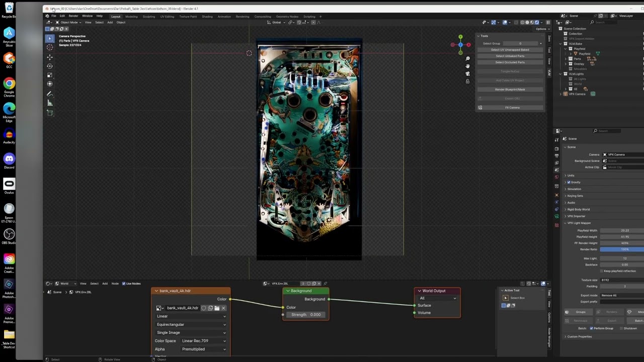Adjust the Render Ratio slider
This screenshot has width=644, height=362.
click(622, 249)
